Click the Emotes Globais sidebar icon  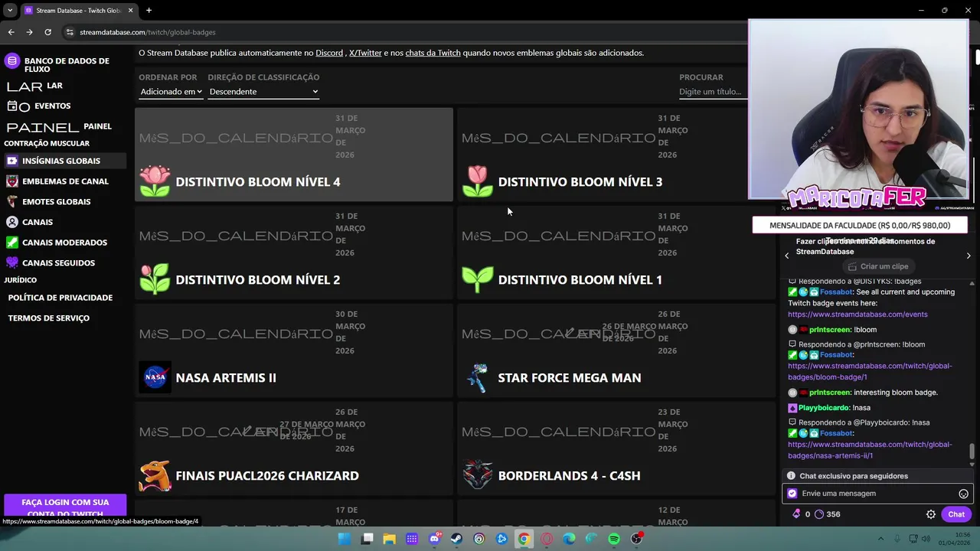(x=12, y=201)
